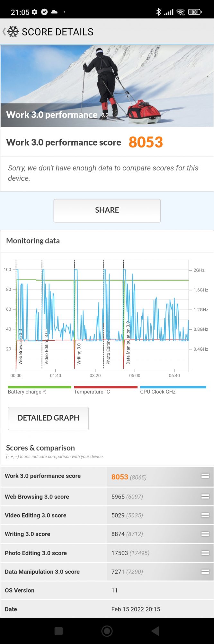The width and height of the screenshot is (214, 644).
Task: Open the DETAILED GRAPH view
Action: click(x=48, y=418)
